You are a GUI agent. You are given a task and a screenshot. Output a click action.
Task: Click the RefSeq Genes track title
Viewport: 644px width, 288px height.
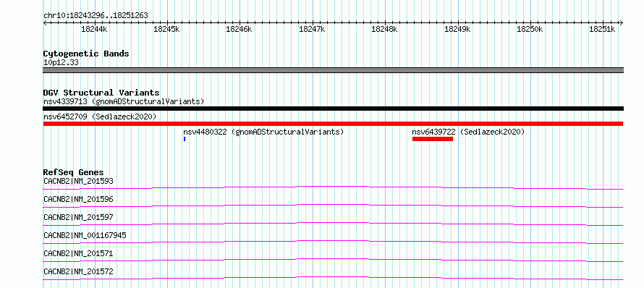coord(74,172)
